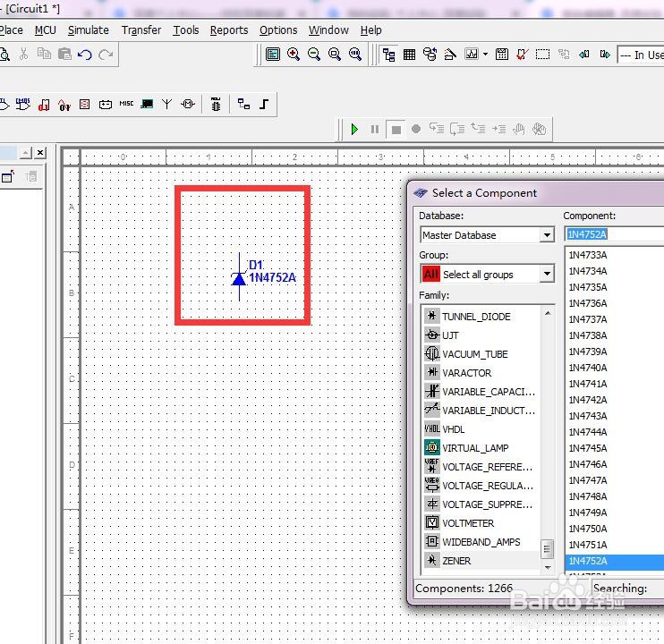Click the Place Bus icon
664x644 pixels.
click(x=264, y=104)
